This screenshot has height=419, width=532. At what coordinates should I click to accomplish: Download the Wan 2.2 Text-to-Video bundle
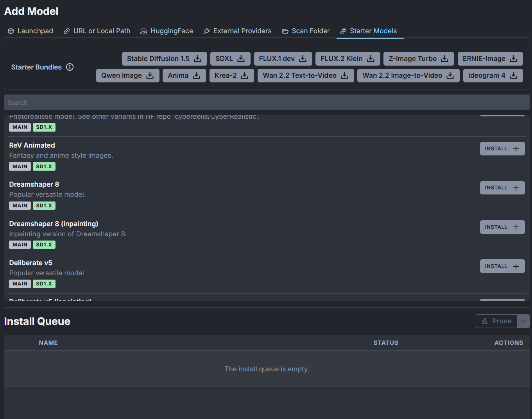tap(306, 75)
